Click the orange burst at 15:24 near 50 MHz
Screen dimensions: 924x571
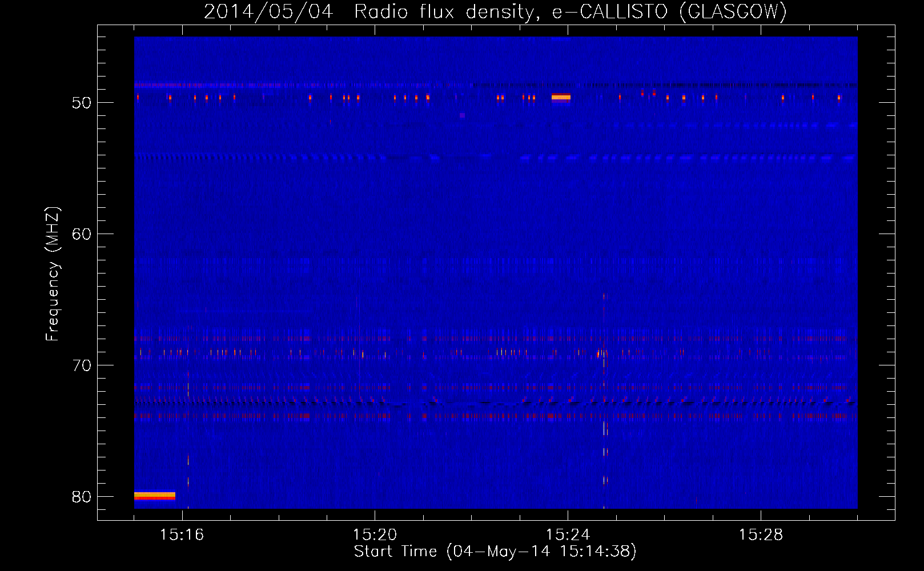click(561, 97)
